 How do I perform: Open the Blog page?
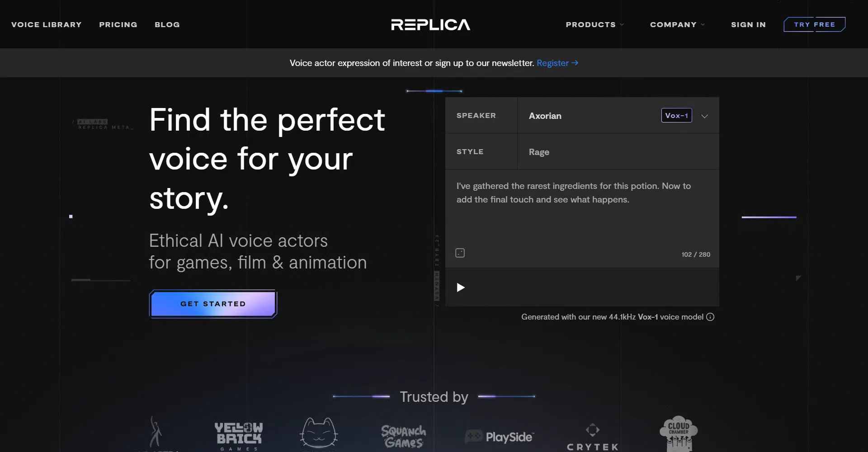tap(167, 24)
